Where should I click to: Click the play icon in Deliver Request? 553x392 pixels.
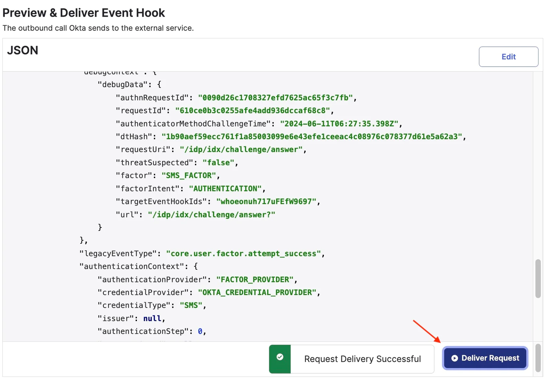pos(454,358)
